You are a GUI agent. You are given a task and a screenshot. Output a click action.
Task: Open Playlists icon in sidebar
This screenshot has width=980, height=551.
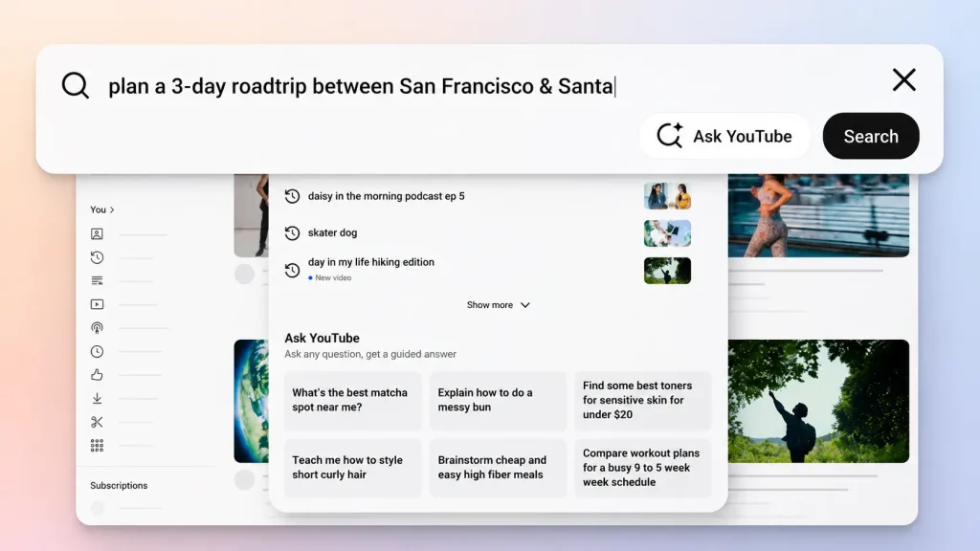(x=97, y=280)
